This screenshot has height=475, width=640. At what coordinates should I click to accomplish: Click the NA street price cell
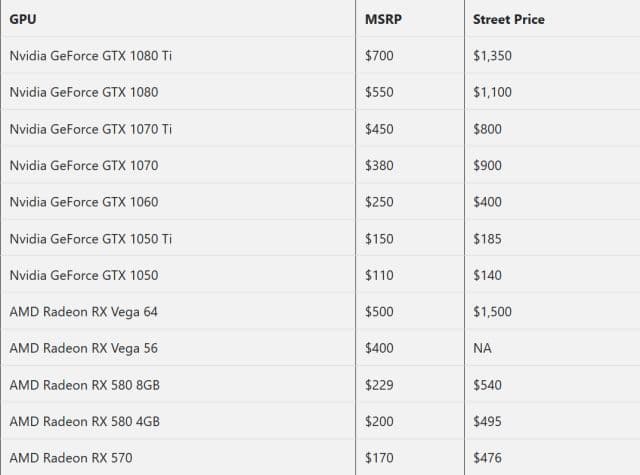pos(482,349)
